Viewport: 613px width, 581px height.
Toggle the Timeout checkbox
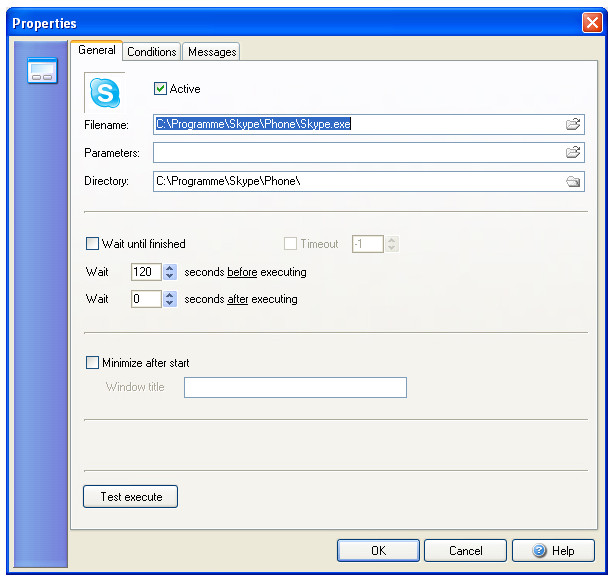click(x=290, y=244)
